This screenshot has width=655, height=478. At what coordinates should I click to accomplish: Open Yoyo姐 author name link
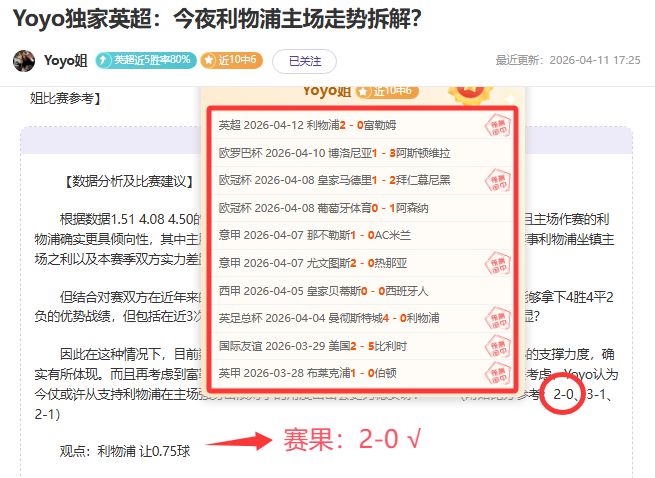(67, 60)
